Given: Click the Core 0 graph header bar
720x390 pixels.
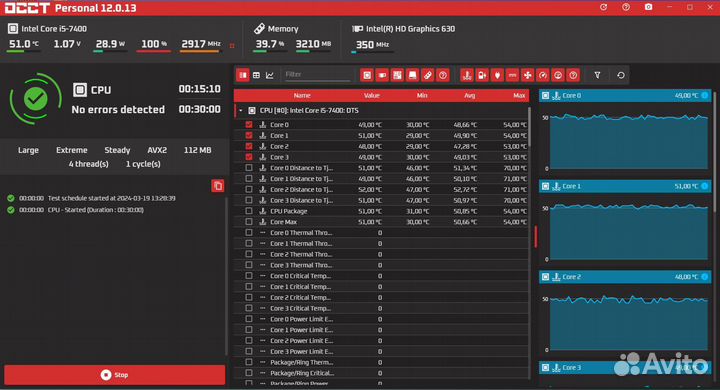Looking at the screenshot, I should click(625, 96).
